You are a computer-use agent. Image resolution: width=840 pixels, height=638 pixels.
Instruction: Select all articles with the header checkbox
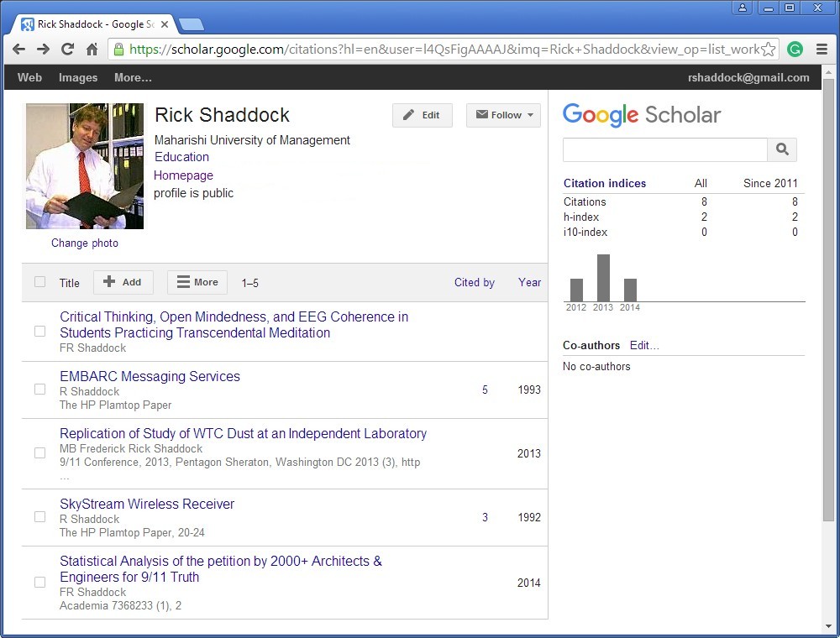[39, 281]
